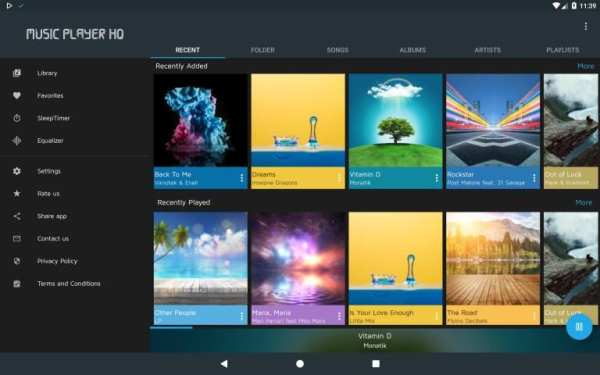Open More for Recently Added
The image size is (600, 375).
click(585, 66)
